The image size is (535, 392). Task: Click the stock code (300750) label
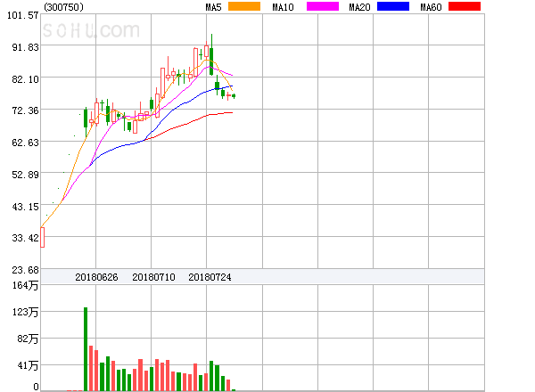[63, 7]
